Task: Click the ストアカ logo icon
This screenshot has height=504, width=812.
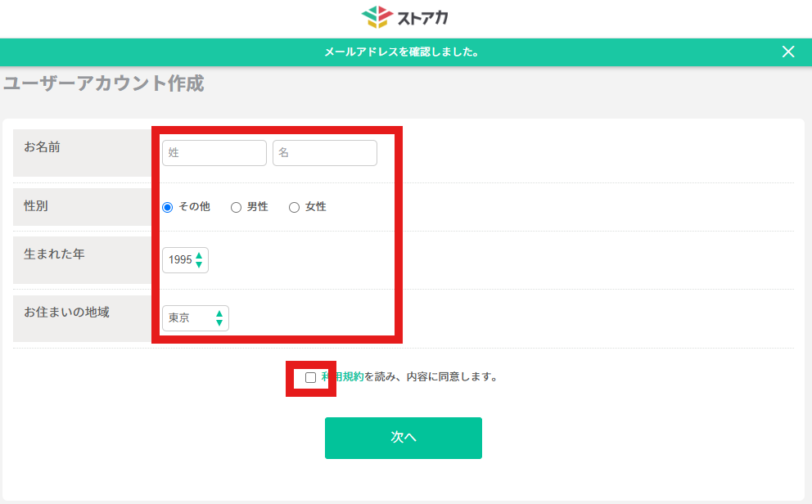Action: tap(377, 17)
